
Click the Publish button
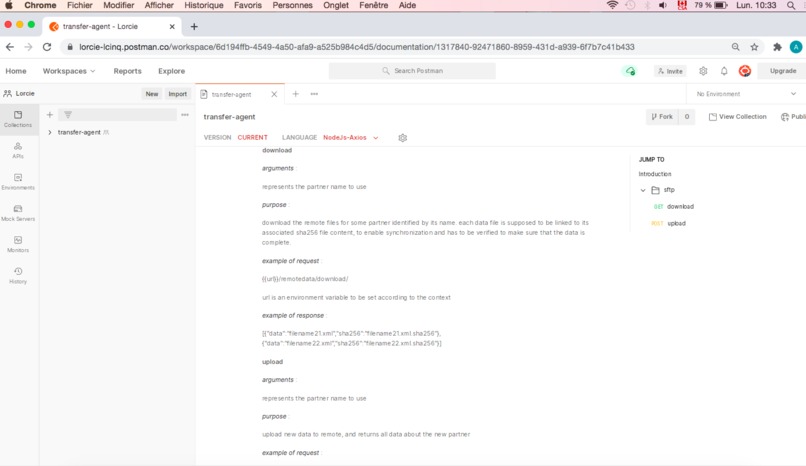coord(793,117)
